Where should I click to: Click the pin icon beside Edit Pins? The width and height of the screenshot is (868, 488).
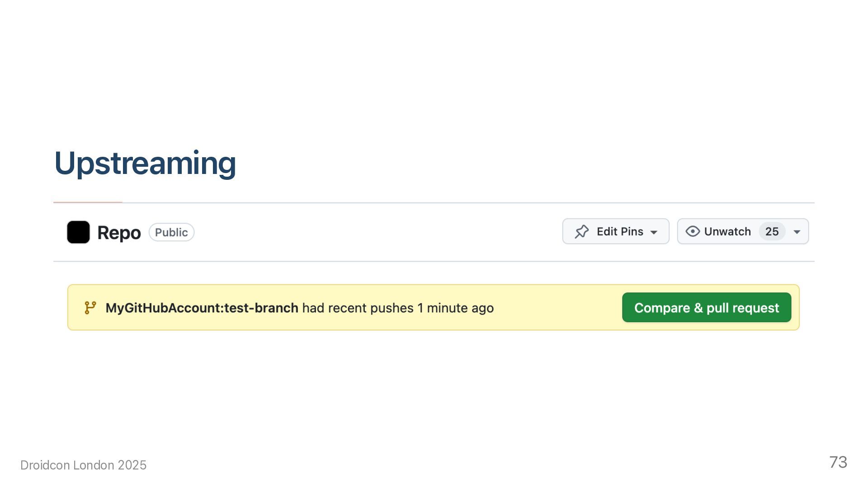click(x=582, y=232)
